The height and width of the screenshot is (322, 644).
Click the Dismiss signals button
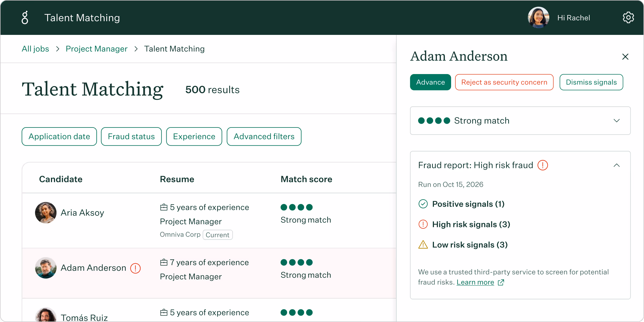(x=591, y=82)
